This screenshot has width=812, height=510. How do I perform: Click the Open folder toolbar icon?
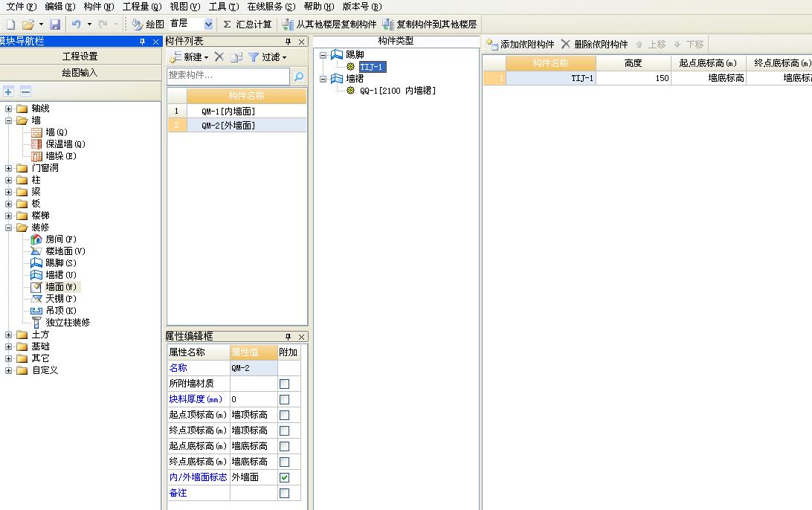click(28, 25)
